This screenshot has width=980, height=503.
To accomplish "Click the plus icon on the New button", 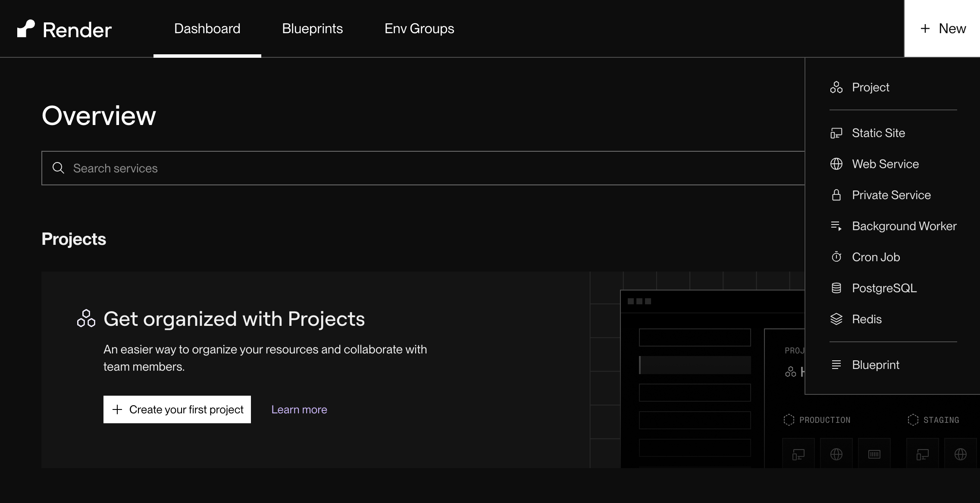I will click(x=925, y=28).
